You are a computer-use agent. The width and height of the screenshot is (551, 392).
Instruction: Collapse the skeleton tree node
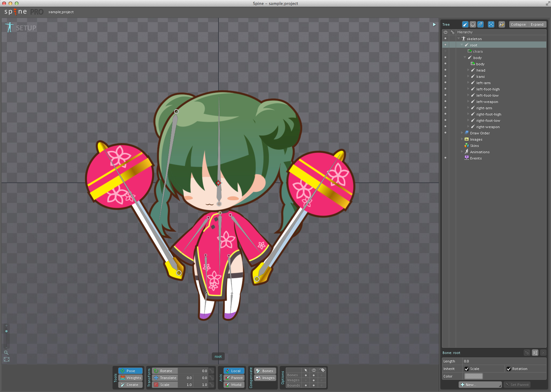[x=459, y=39]
